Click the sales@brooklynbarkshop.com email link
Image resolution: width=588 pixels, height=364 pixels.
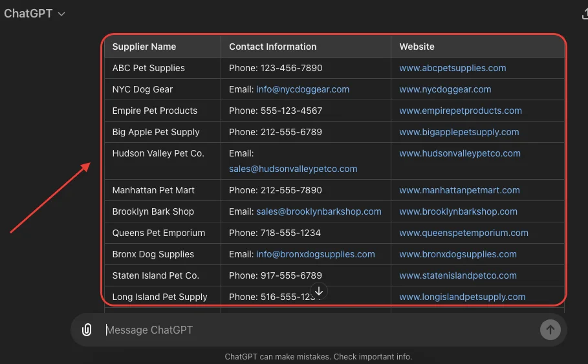[x=319, y=211]
